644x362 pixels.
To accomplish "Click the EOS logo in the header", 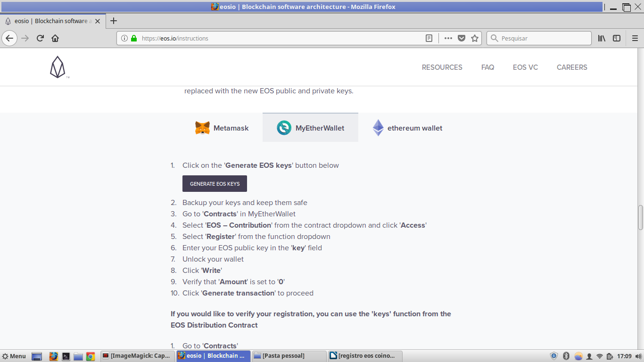I will pos(58,67).
